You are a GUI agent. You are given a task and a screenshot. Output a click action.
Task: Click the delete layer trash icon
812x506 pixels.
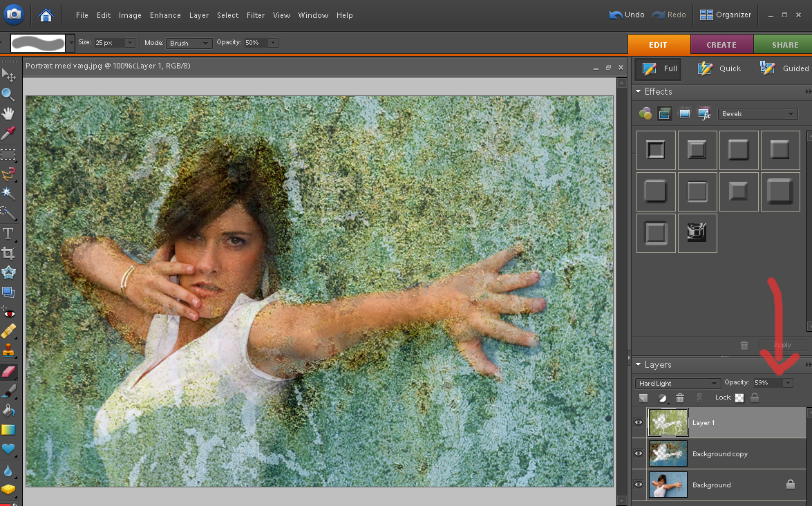680,398
